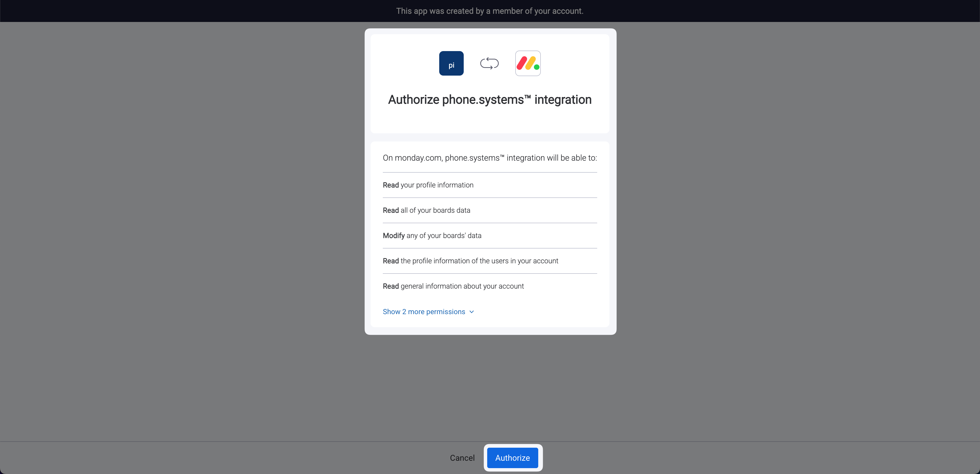Expand Show 2 more permissions

(x=428, y=311)
